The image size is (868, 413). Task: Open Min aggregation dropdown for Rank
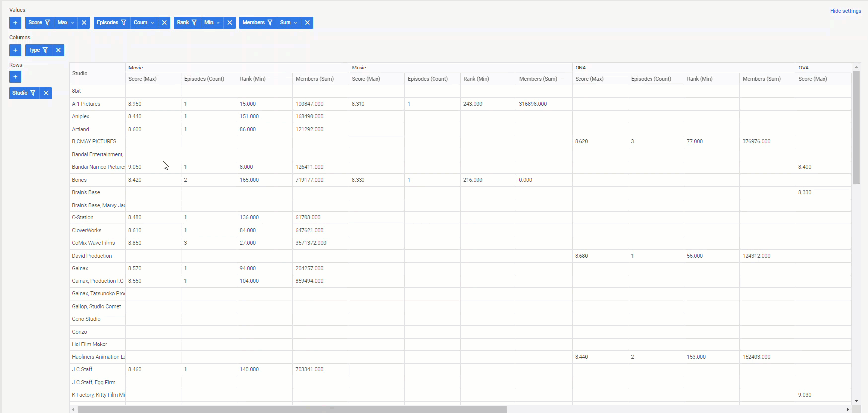(x=212, y=23)
